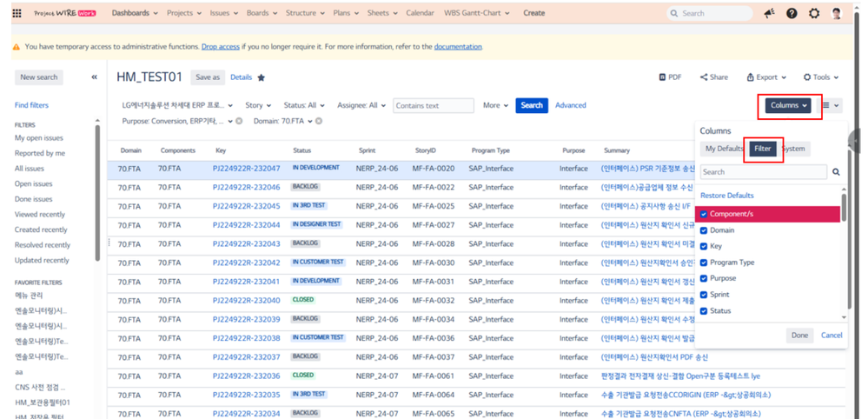Click the feedback megaphone icon
Image resolution: width=868 pixels, height=419 pixels.
tap(769, 13)
